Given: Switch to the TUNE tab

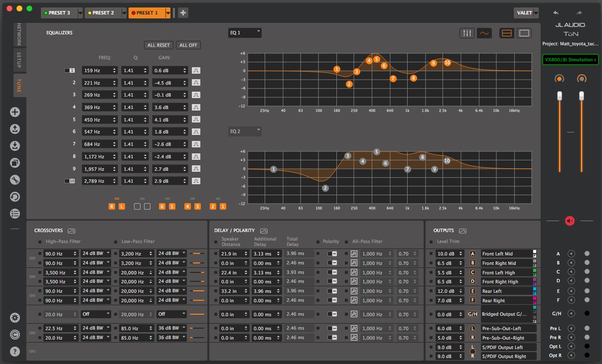Looking at the screenshot, I should [19, 86].
